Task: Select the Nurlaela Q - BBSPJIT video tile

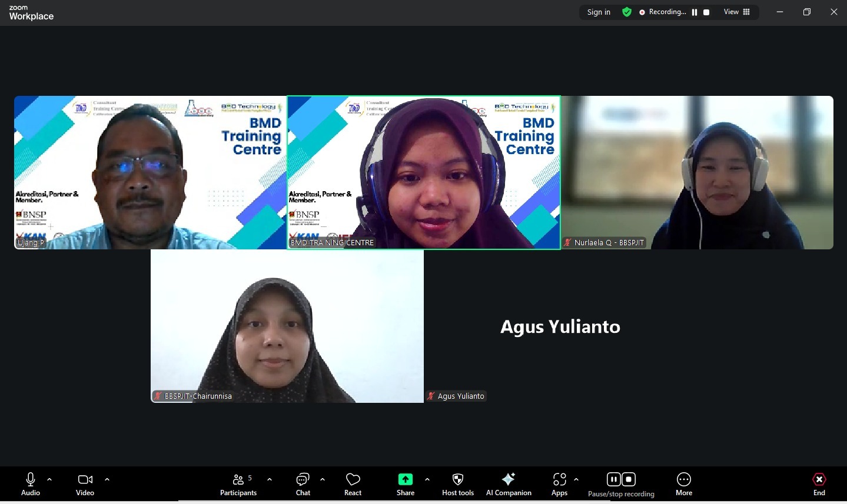Action: coord(697,172)
